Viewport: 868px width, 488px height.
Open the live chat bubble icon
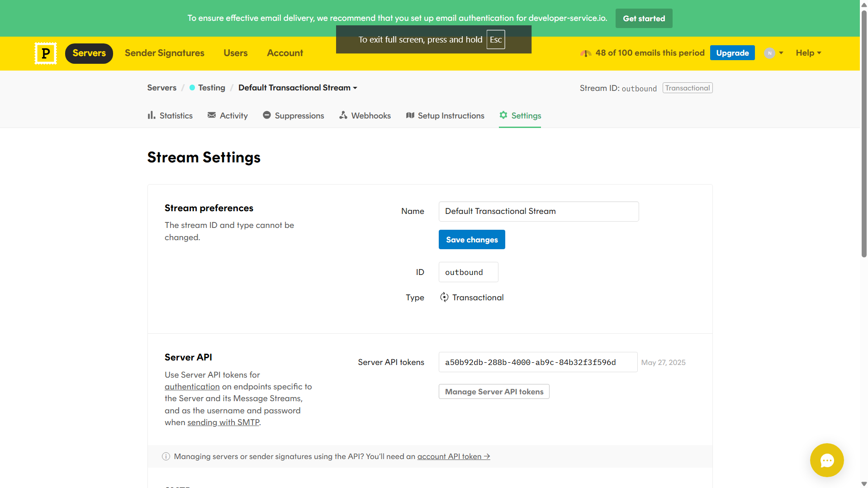(x=826, y=460)
